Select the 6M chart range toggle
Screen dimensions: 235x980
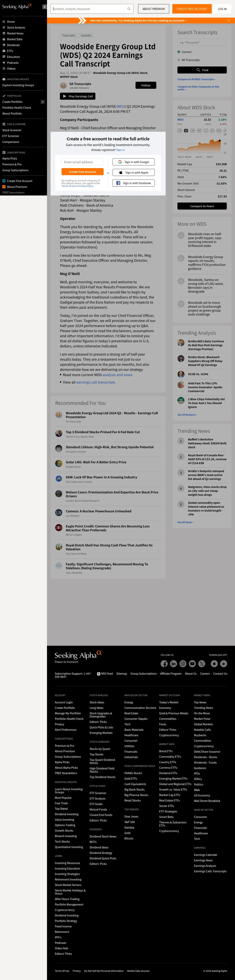coord(199,130)
